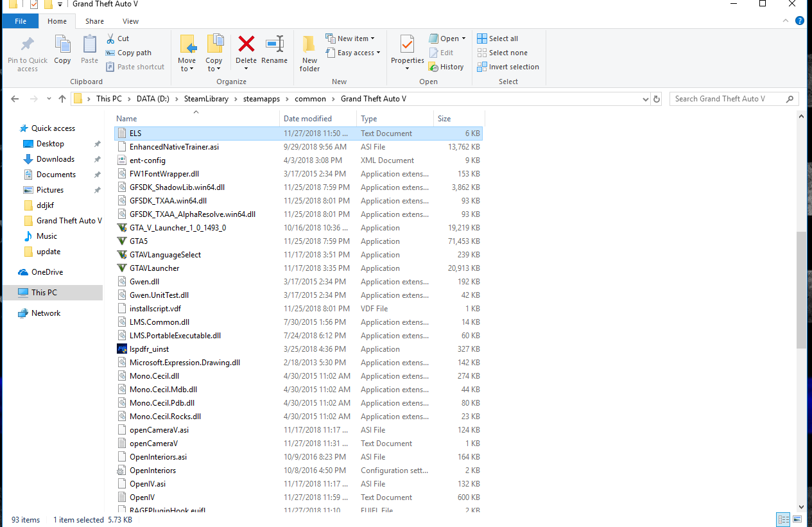
Task: Open the recent locations dropdown arrow
Action: coord(48,99)
